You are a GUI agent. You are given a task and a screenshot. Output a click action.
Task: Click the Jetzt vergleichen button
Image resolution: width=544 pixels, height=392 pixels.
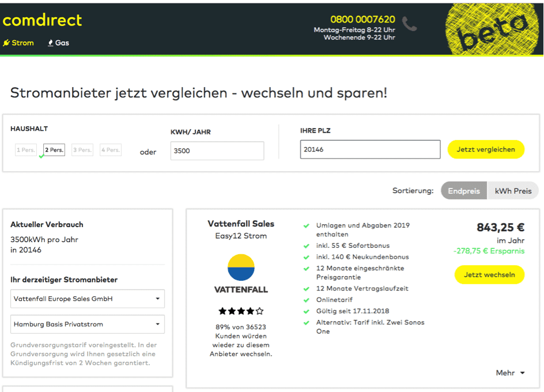coord(486,149)
